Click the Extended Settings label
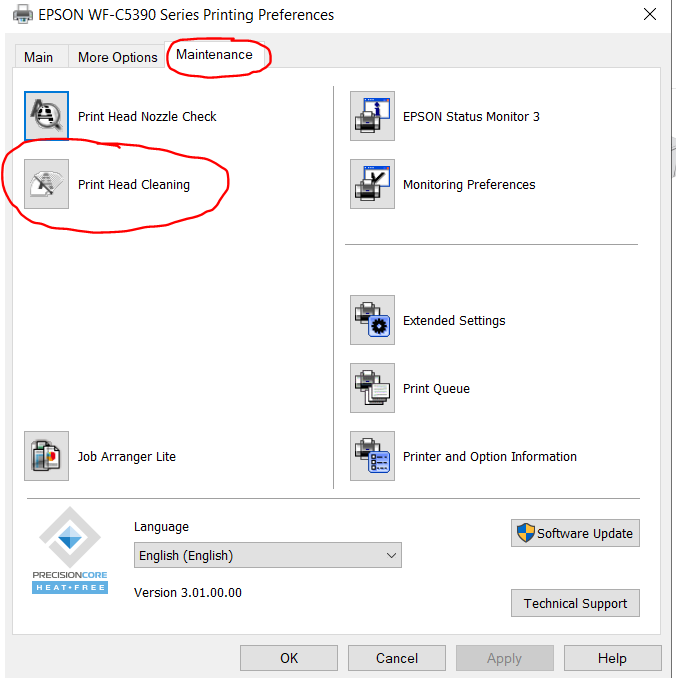Screen dimensions: 676x678 pos(454,321)
